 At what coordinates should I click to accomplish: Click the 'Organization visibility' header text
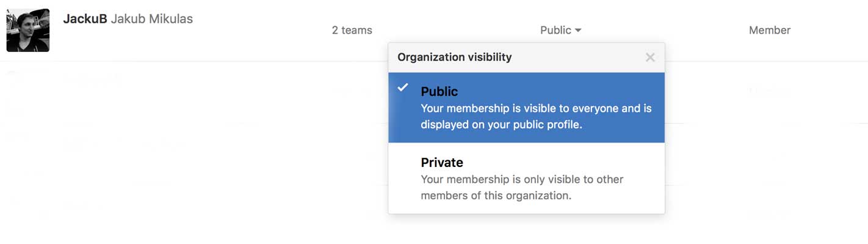(x=455, y=57)
